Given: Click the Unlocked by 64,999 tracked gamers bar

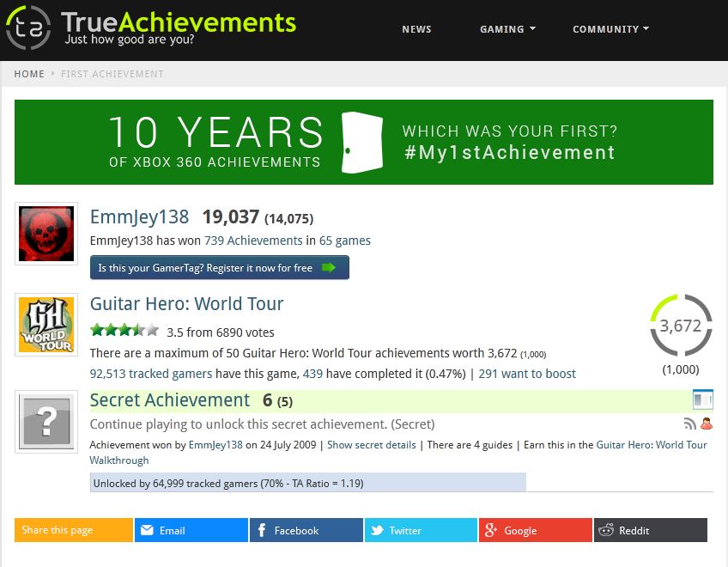Looking at the screenshot, I should [308, 483].
